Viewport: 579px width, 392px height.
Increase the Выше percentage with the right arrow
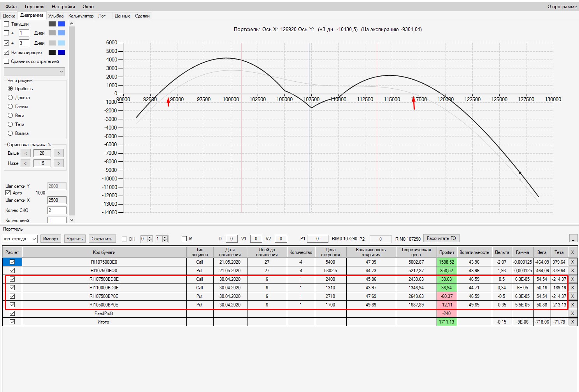click(59, 153)
